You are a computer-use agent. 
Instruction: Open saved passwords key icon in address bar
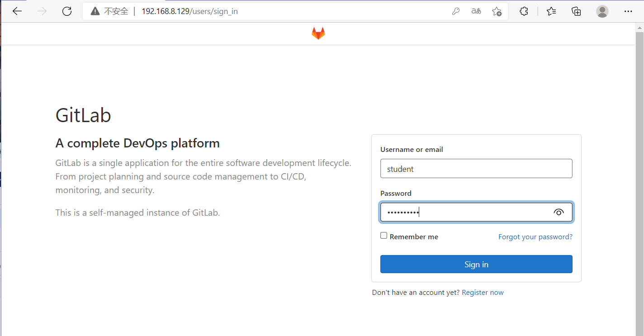(456, 11)
